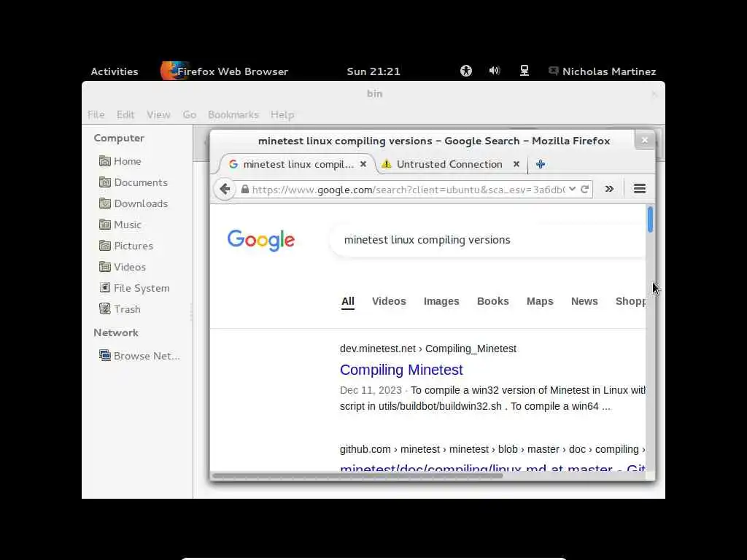This screenshot has height=560, width=747.
Task: Open Documents in the file manager sidebar
Action: tap(133, 182)
